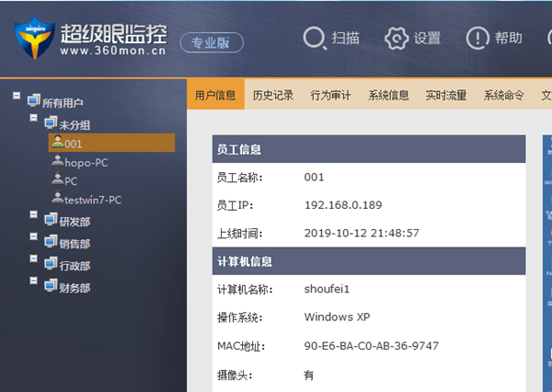Screen dimensions: 552x392
Task: Click the www.360mon.cn website text
Action: coord(112,51)
